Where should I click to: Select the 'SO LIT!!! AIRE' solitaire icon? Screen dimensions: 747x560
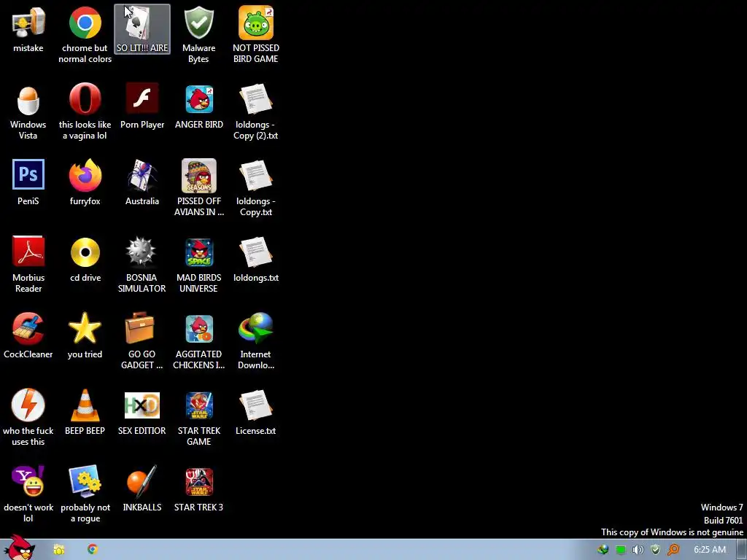pyautogui.click(x=142, y=28)
